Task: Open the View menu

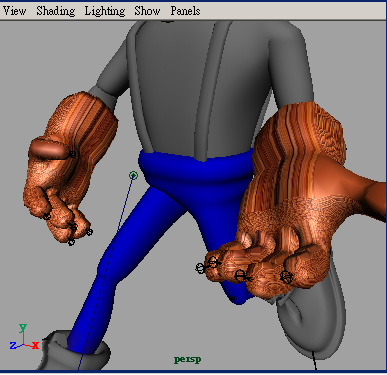Action: coord(14,11)
